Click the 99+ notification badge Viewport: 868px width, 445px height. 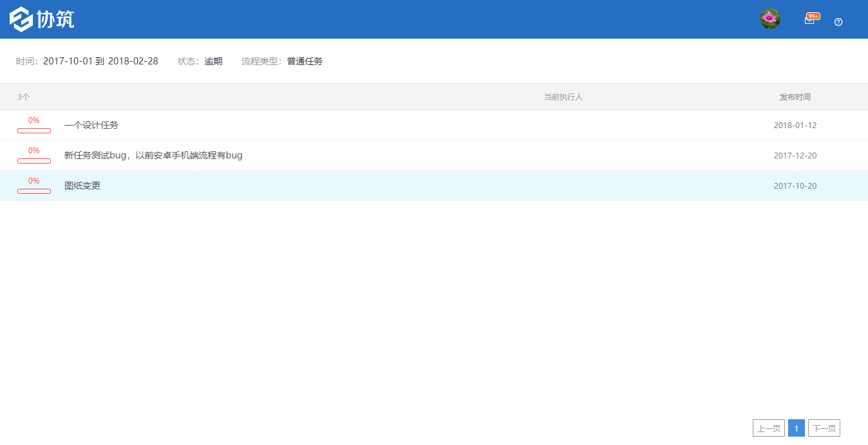coord(813,16)
